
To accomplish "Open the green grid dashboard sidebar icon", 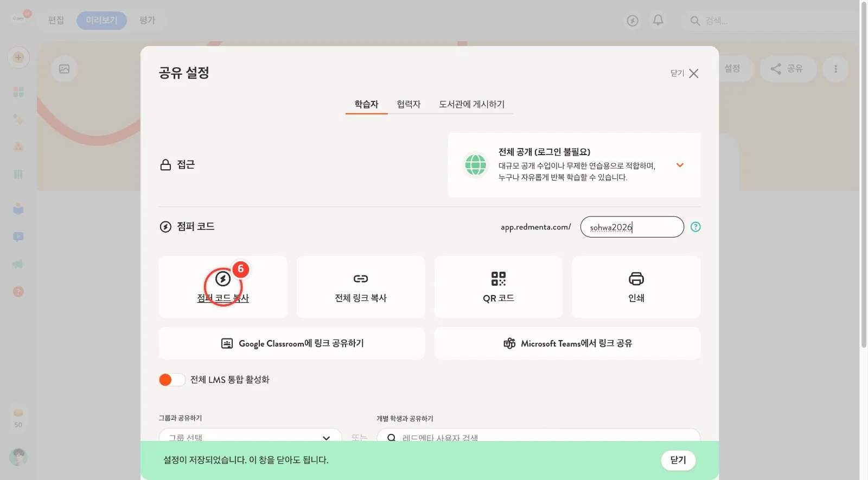I will click(x=18, y=92).
